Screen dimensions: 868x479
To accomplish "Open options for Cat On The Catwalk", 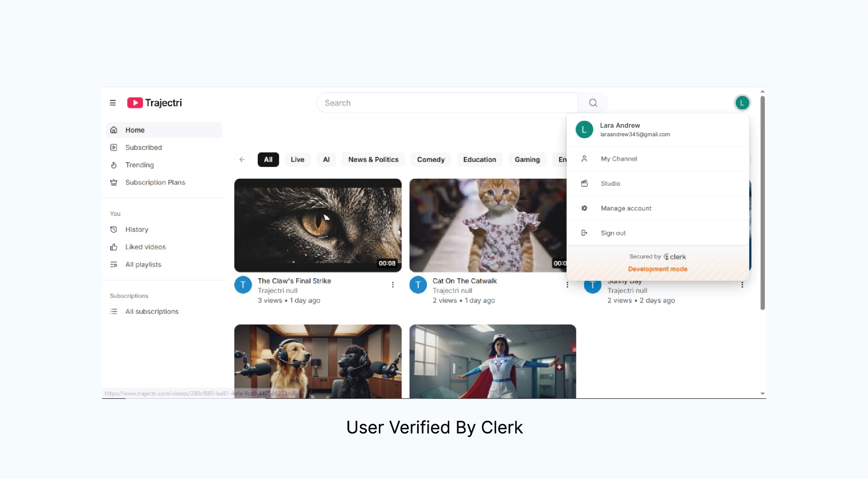I will (x=567, y=285).
